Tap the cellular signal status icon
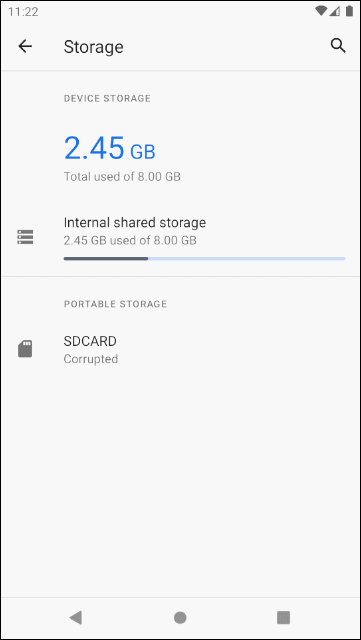The image size is (361, 640). 335,11
